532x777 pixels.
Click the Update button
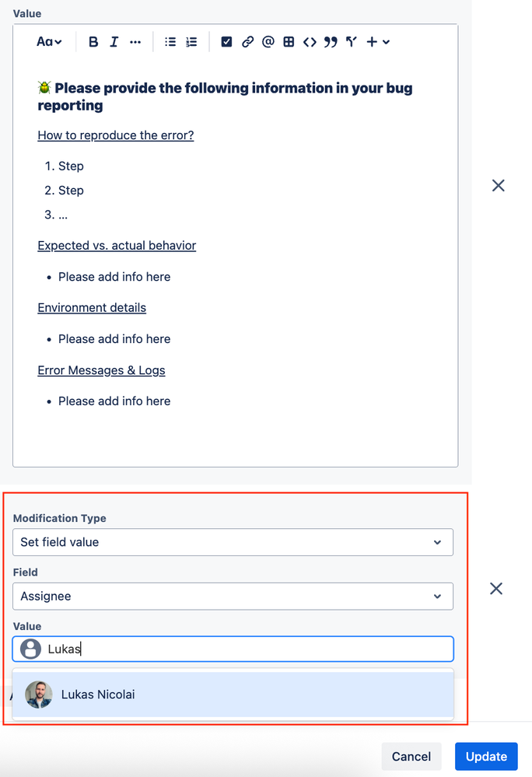point(486,756)
